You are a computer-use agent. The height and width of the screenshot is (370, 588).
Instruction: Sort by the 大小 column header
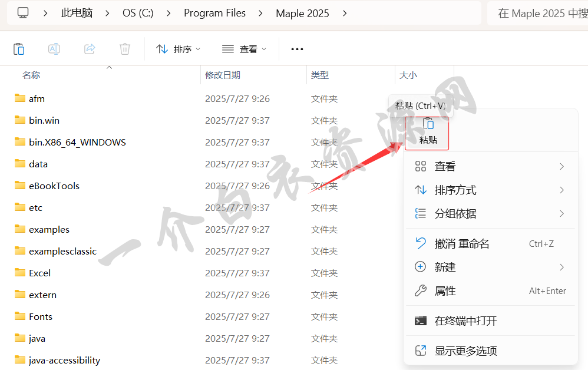click(x=408, y=75)
